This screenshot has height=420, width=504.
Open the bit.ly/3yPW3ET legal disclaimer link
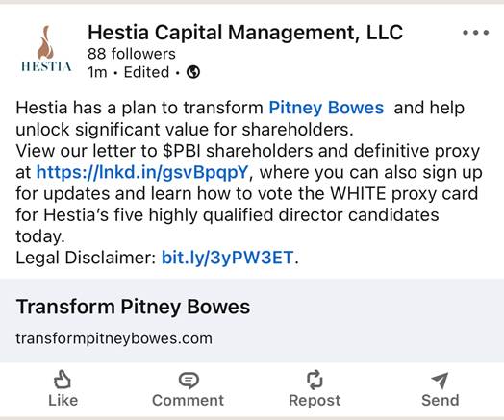(x=227, y=258)
